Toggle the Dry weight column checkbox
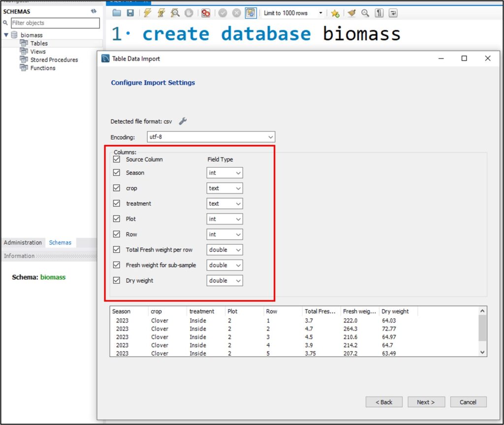Image resolution: width=504 pixels, height=425 pixels. [x=117, y=280]
